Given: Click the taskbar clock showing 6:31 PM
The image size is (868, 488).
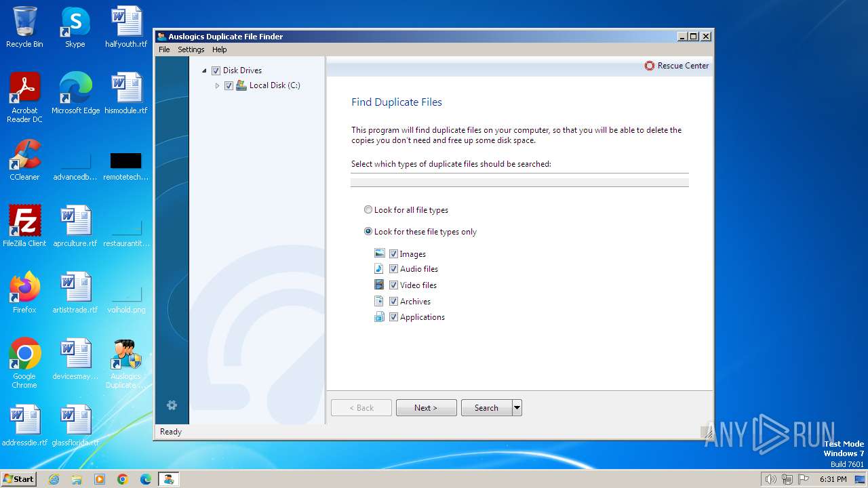Looking at the screenshot, I should [833, 479].
